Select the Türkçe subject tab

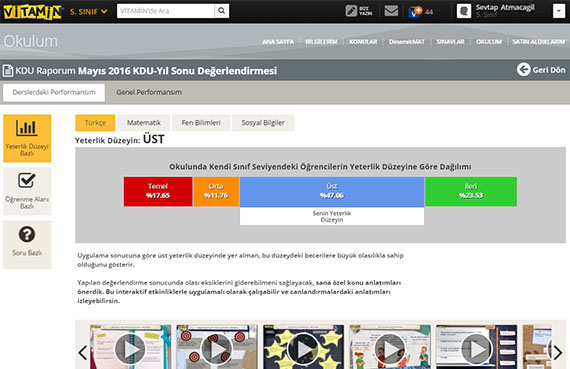tap(95, 123)
